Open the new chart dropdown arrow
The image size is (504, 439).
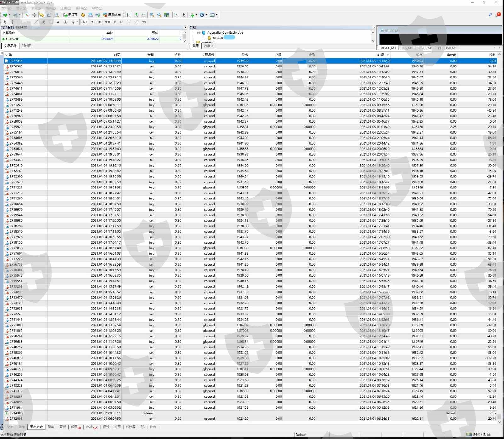tap(9, 15)
